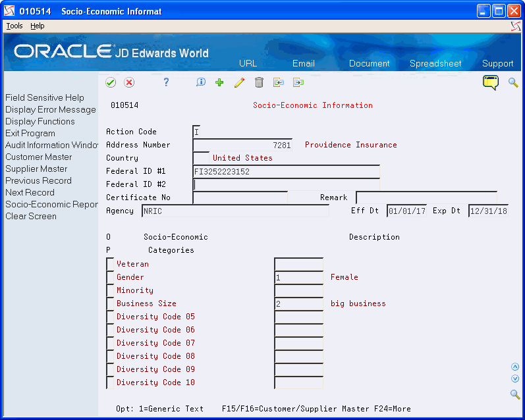525x420 pixels.
Task: Click the Document header link
Action: (369, 63)
